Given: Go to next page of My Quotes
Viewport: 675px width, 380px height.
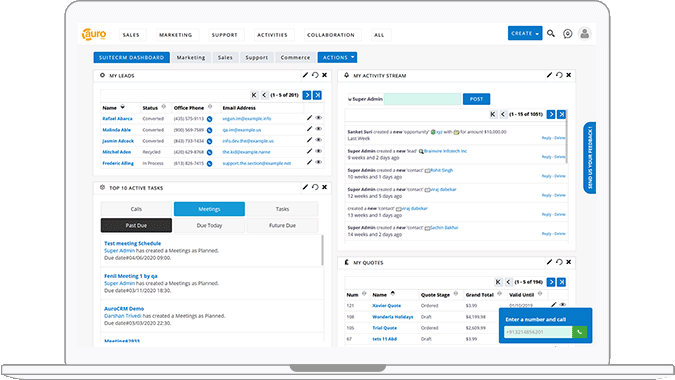Looking at the screenshot, I should tap(551, 282).
